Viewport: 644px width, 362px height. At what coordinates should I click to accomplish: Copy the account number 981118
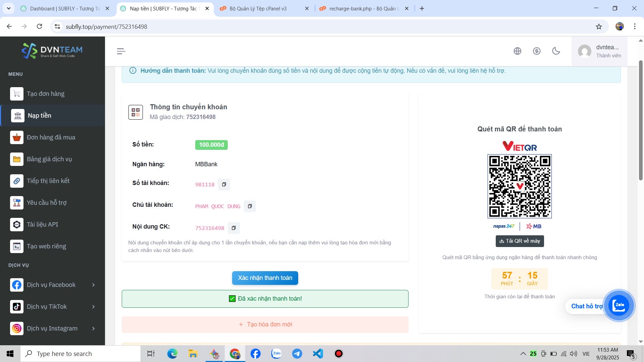[224, 184]
